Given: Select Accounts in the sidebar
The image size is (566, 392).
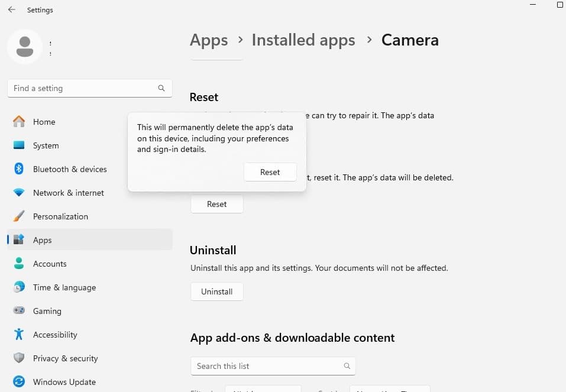Looking at the screenshot, I should coord(50,264).
